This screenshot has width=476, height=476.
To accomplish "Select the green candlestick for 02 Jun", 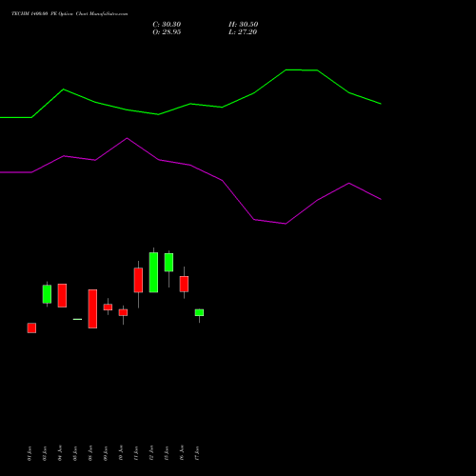I will [x=47, y=294].
